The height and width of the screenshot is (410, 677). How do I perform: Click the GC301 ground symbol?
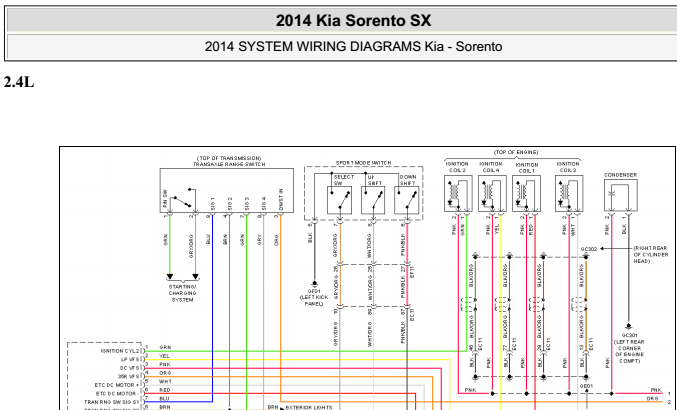point(629,327)
